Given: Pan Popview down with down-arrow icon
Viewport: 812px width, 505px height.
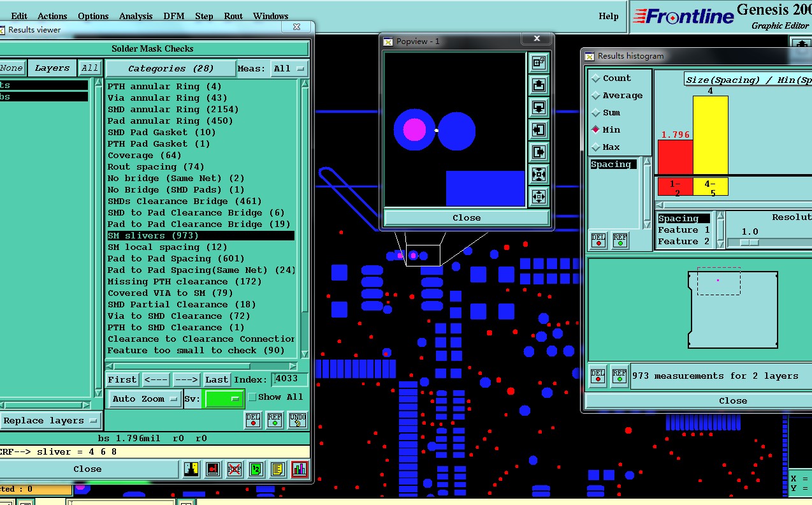Looking at the screenshot, I should (539, 108).
